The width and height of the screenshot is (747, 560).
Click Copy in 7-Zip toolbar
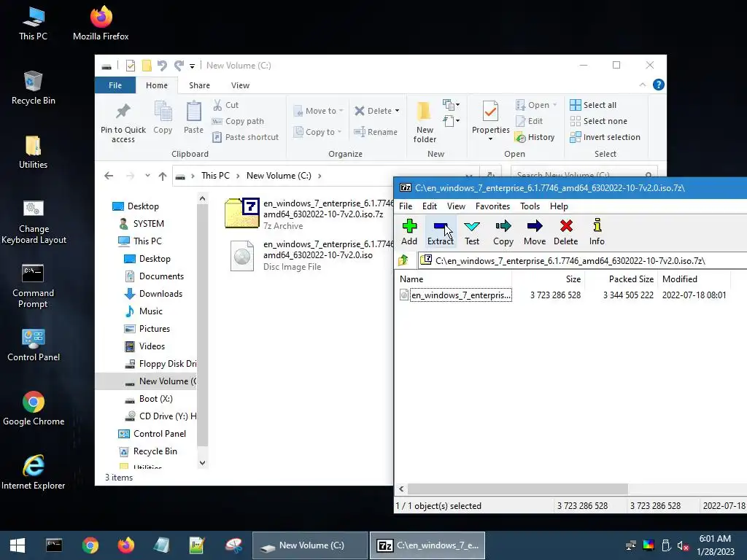pos(503,233)
